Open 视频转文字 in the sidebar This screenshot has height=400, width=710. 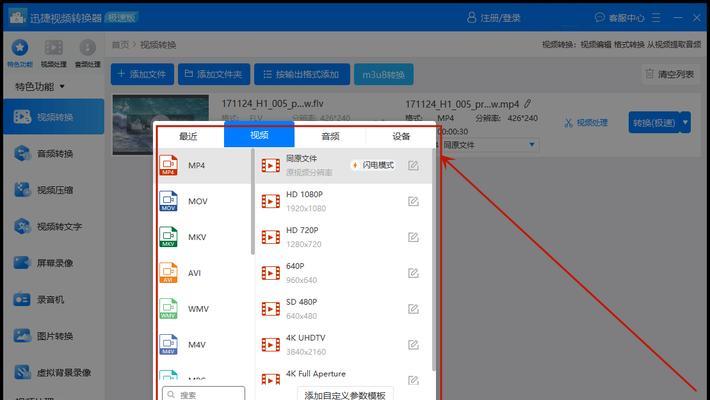point(53,226)
